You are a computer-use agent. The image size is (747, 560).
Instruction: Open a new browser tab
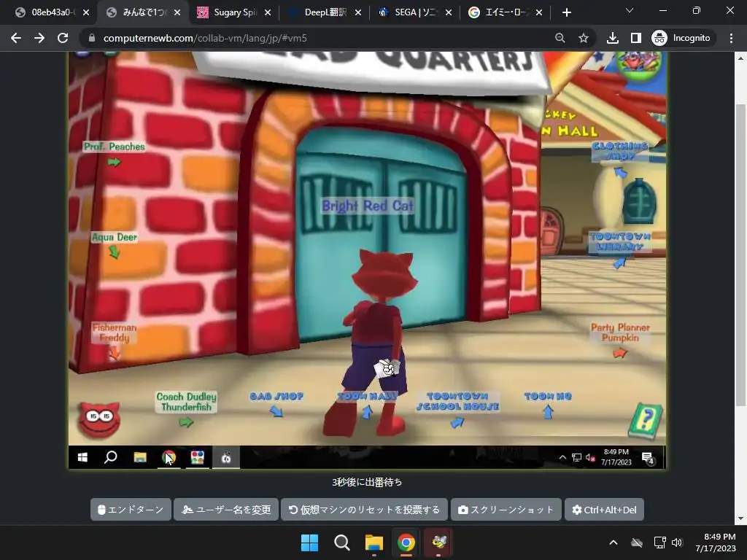pos(566,12)
